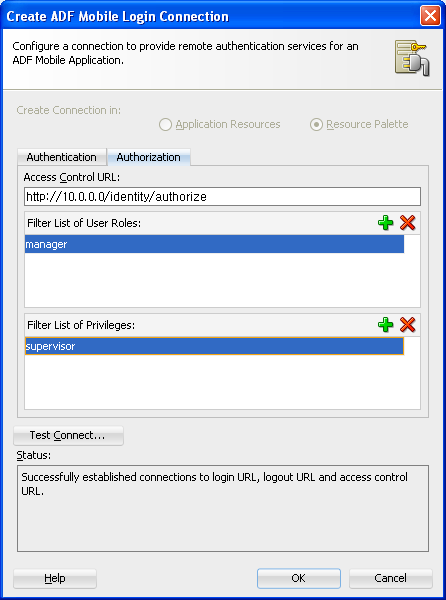
Task: Confirm with the OK button
Action: pyautogui.click(x=299, y=578)
